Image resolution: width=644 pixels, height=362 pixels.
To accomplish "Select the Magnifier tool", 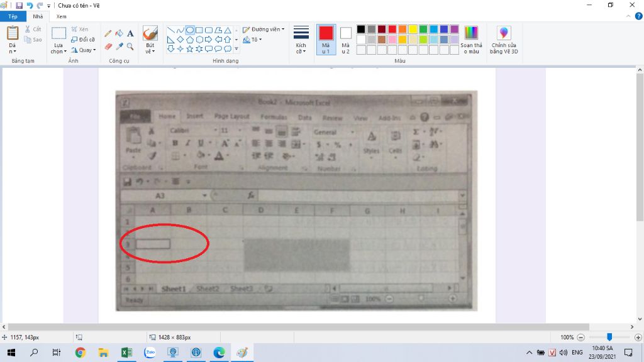I will tap(130, 47).
